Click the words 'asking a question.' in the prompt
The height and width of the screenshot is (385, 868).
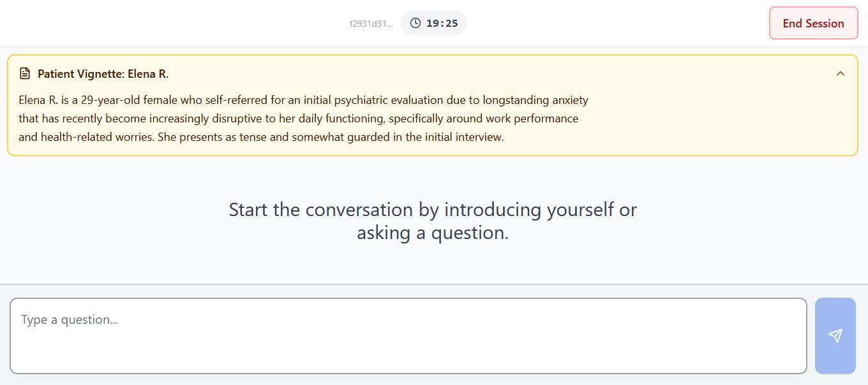tap(433, 233)
